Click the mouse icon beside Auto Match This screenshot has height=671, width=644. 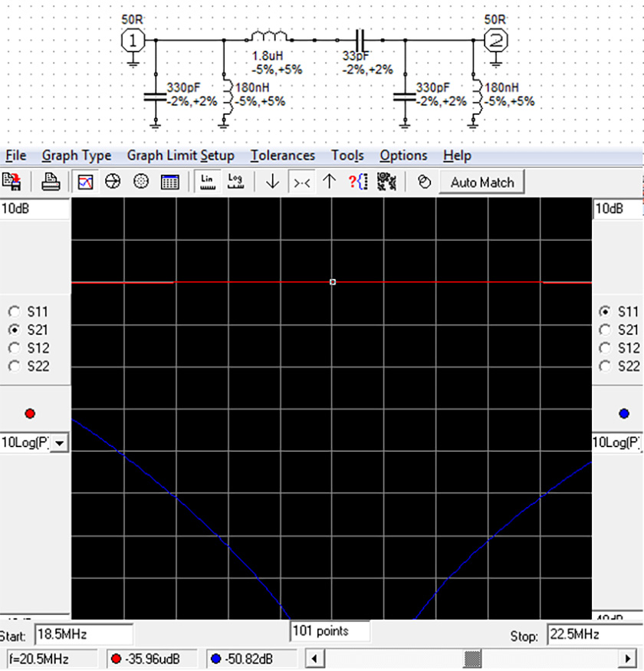click(424, 182)
